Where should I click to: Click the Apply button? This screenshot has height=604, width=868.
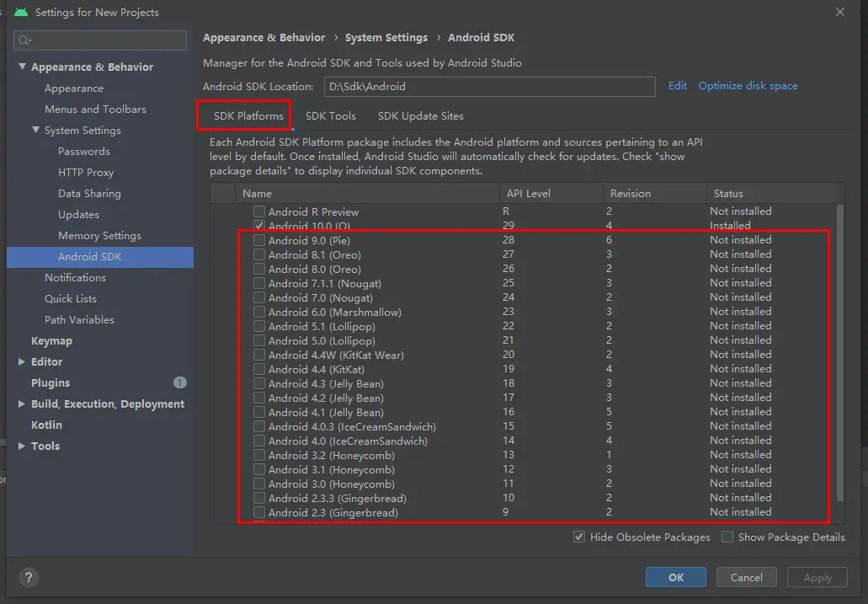(817, 577)
